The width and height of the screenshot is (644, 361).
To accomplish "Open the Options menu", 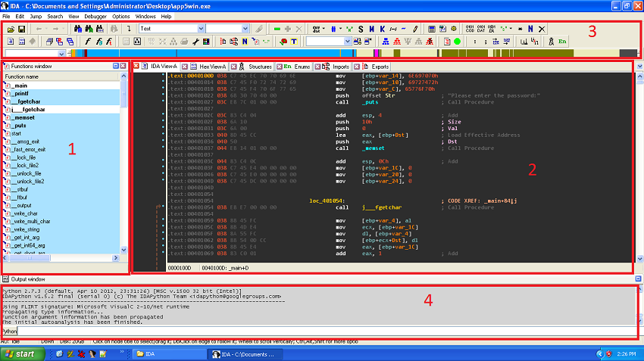I will (120, 17).
